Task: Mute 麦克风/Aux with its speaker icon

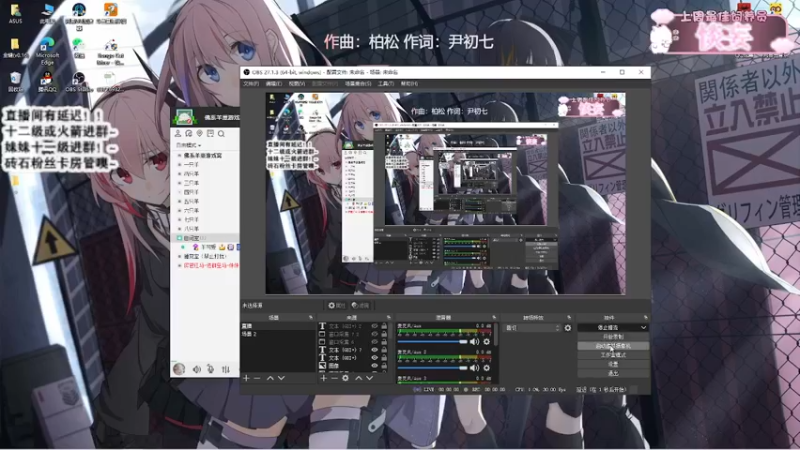Action: click(474, 341)
